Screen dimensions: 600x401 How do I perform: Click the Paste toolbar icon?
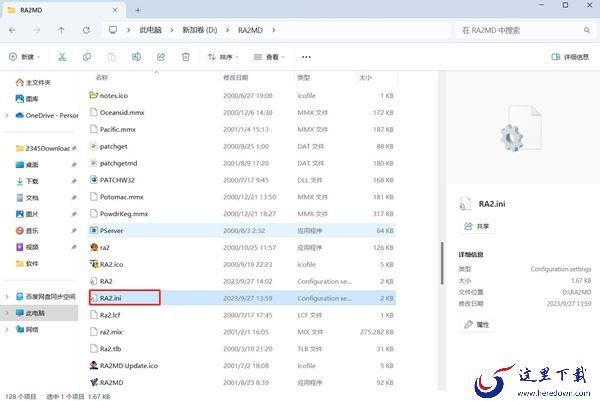(112, 57)
